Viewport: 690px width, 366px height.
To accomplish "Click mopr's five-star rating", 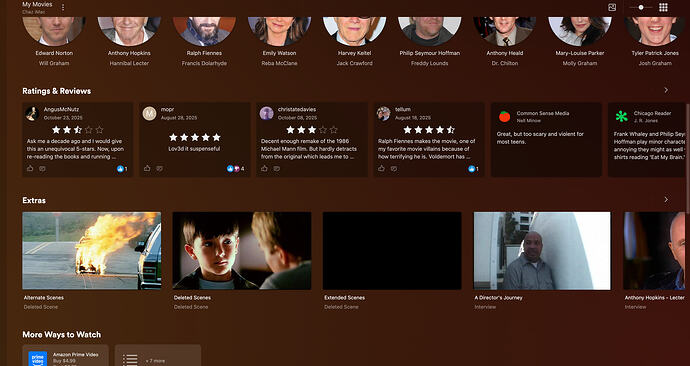I will coord(195,137).
